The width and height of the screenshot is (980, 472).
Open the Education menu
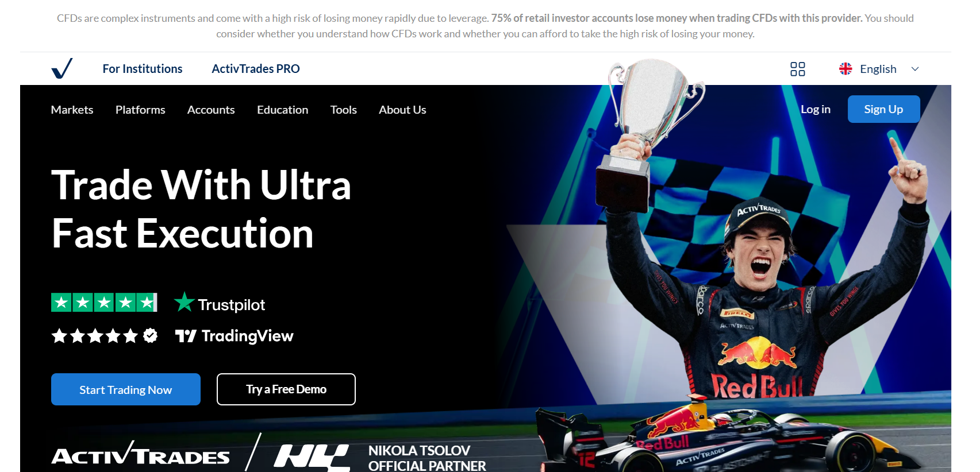[x=282, y=110]
